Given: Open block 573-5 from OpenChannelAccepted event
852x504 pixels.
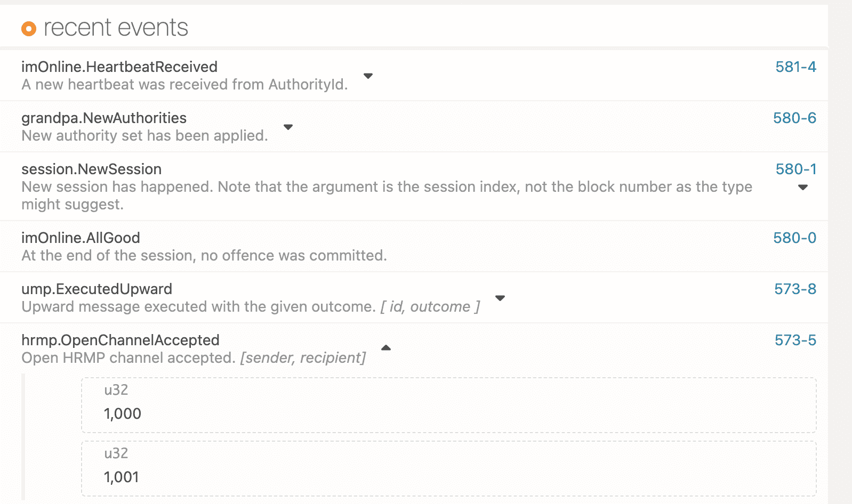Looking at the screenshot, I should click(x=795, y=340).
